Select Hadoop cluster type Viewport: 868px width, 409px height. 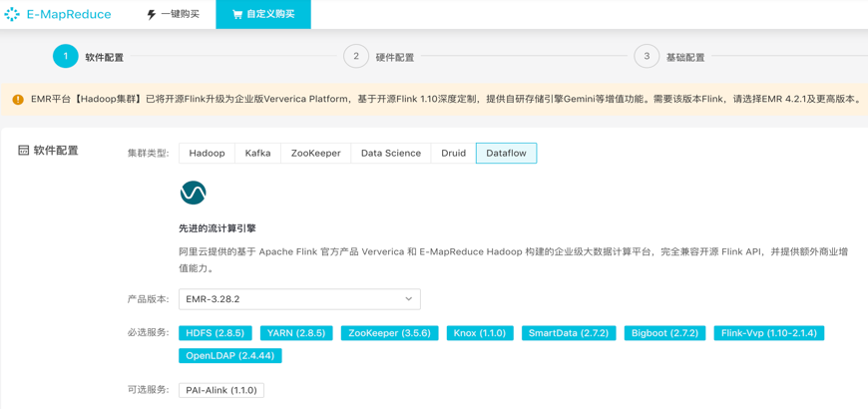pos(208,154)
